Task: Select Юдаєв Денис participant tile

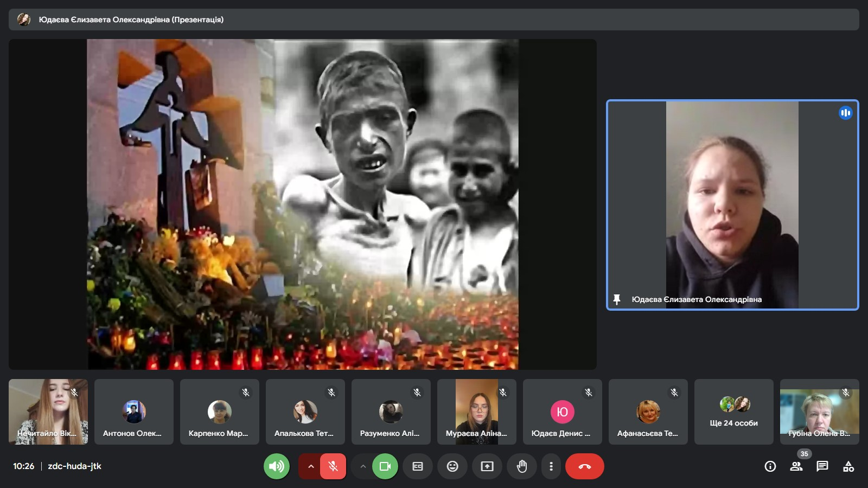Action: 563,412
